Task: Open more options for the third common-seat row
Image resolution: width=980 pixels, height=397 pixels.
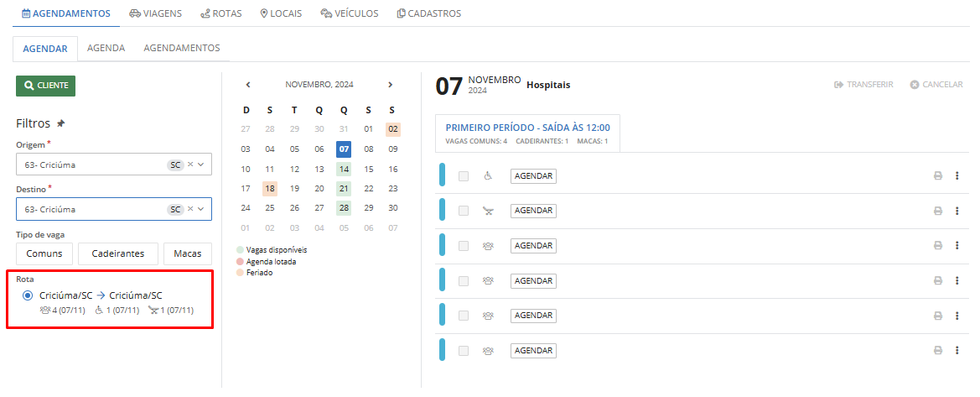Action: coord(957,316)
